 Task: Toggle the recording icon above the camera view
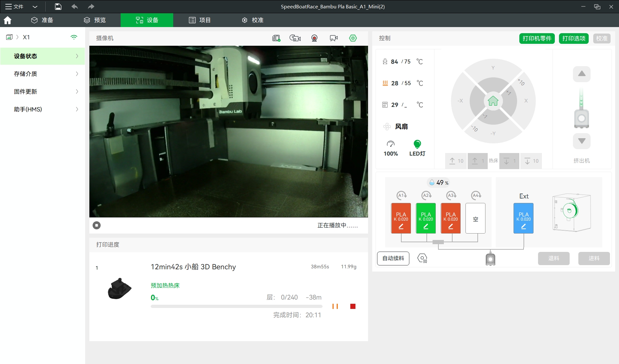(x=314, y=38)
